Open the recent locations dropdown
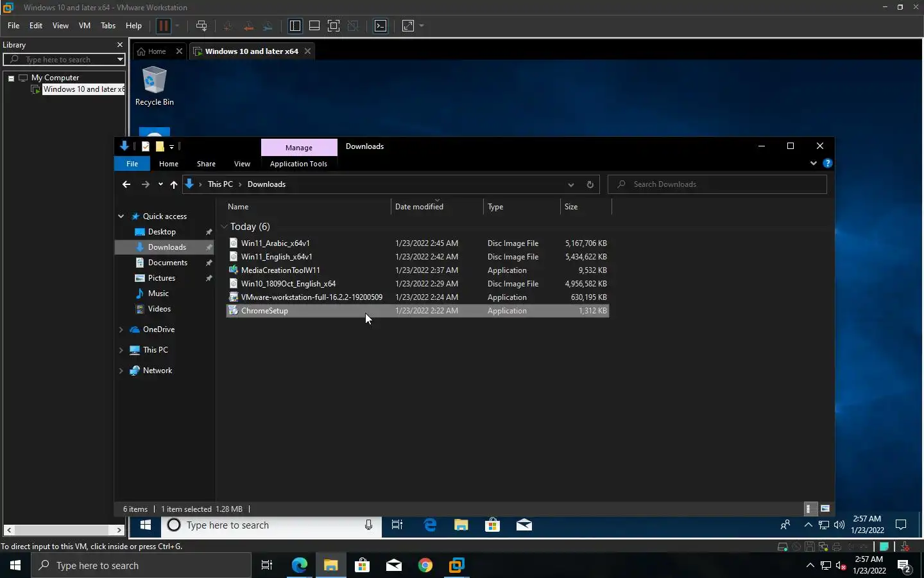This screenshot has height=578, width=924. pos(160,184)
